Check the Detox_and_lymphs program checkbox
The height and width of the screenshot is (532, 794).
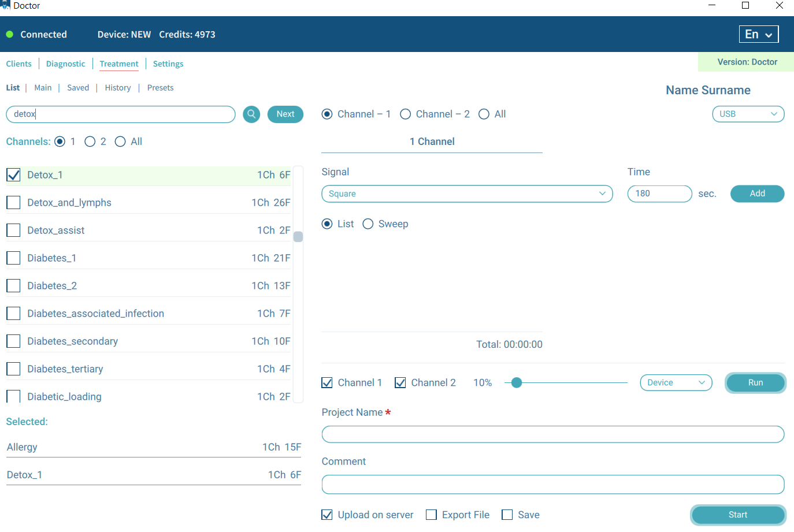click(13, 203)
